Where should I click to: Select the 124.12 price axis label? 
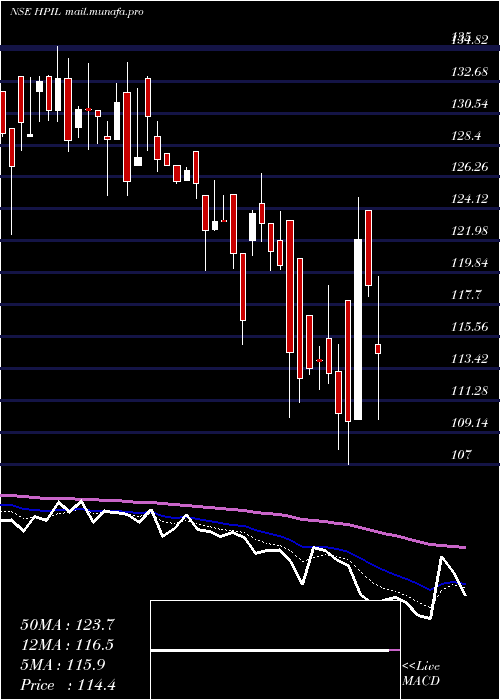(470, 199)
